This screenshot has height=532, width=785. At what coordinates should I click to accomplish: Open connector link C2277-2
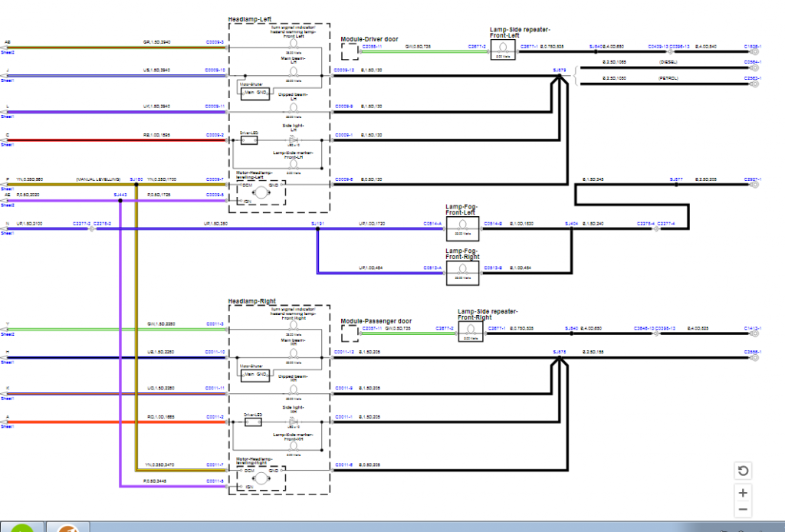pyautogui.click(x=81, y=223)
